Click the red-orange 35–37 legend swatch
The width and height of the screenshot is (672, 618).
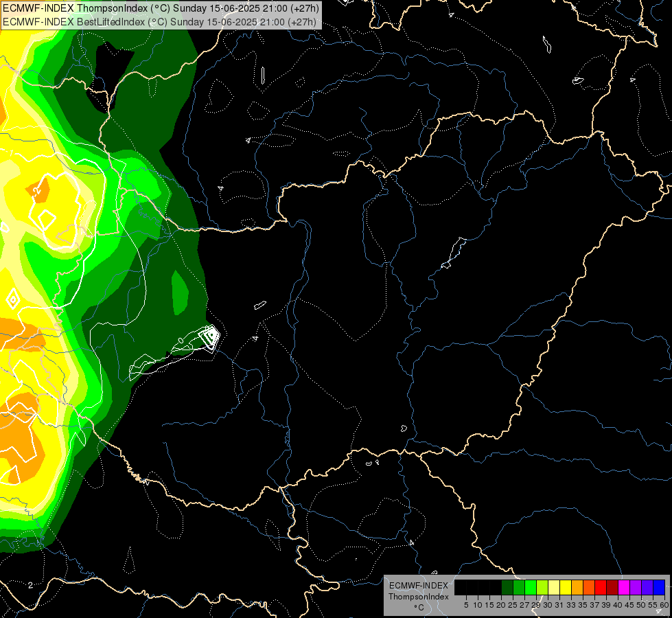tap(589, 587)
